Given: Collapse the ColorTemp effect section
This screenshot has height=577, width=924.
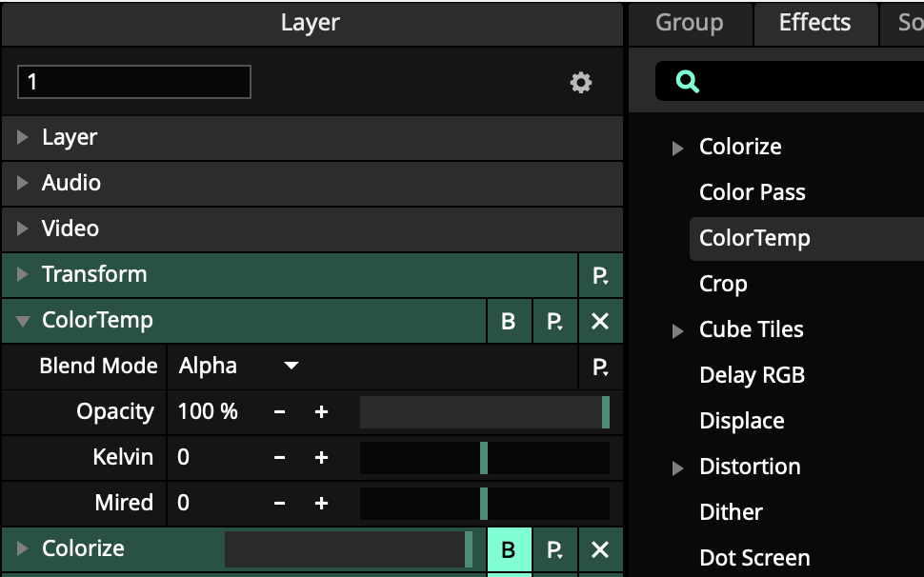Looking at the screenshot, I should tap(23, 321).
